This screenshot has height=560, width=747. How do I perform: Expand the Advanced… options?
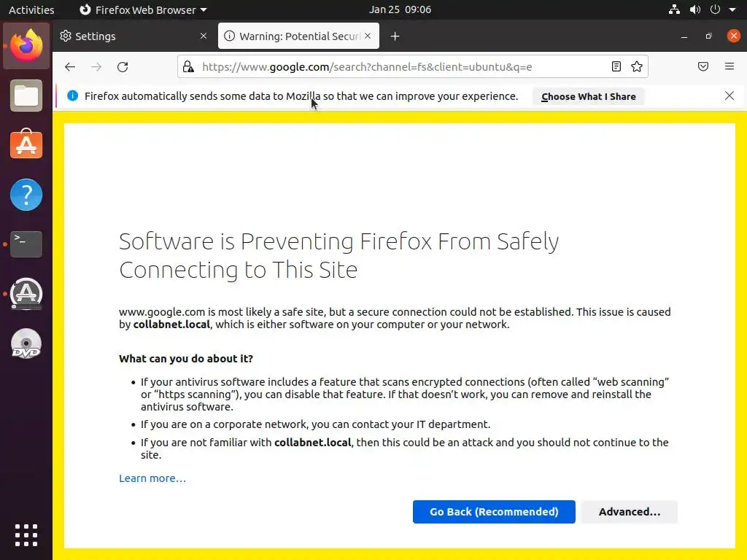630,512
